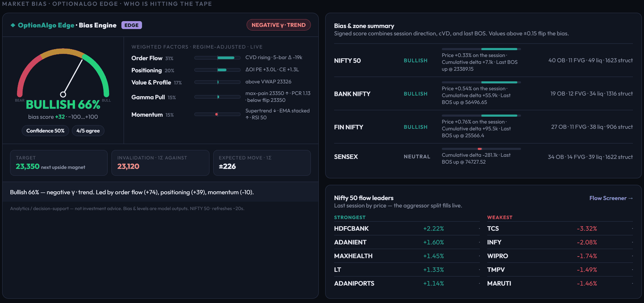
Task: Click the STRONGEST column header
Action: pos(350,217)
